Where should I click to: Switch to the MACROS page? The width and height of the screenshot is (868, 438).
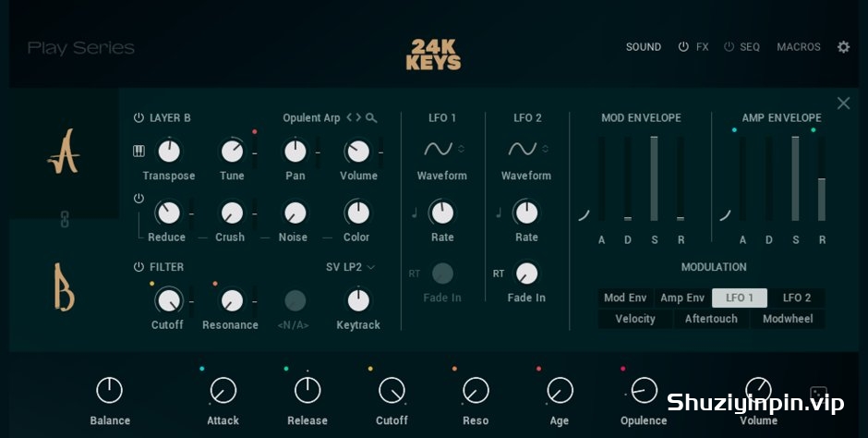click(x=798, y=47)
